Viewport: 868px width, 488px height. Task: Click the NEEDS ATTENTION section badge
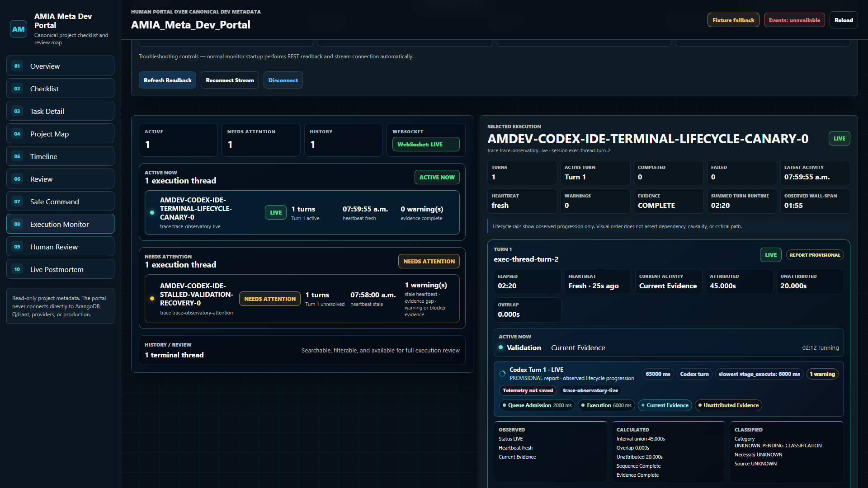429,262
